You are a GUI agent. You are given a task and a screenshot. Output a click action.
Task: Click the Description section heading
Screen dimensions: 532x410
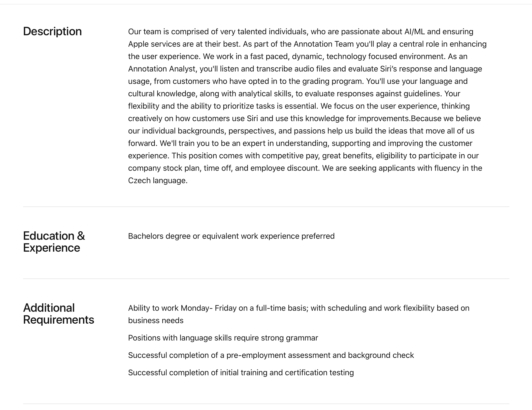[52, 32]
